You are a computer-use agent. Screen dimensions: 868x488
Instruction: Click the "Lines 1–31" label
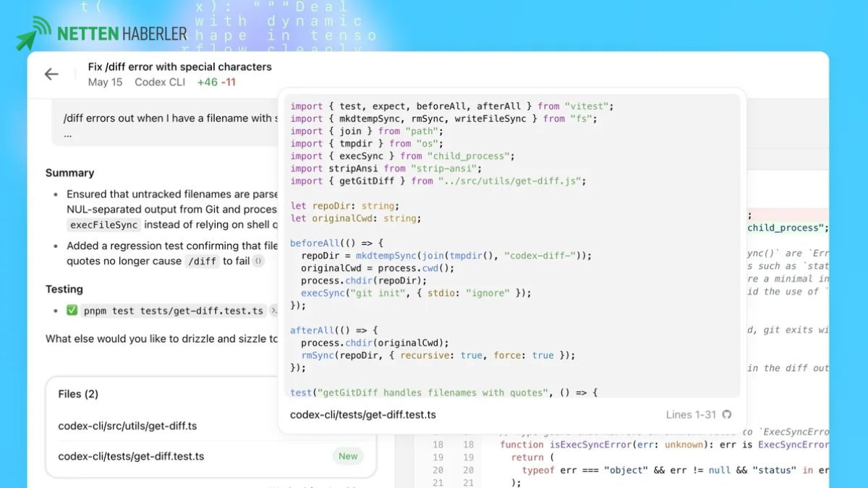[x=691, y=415]
